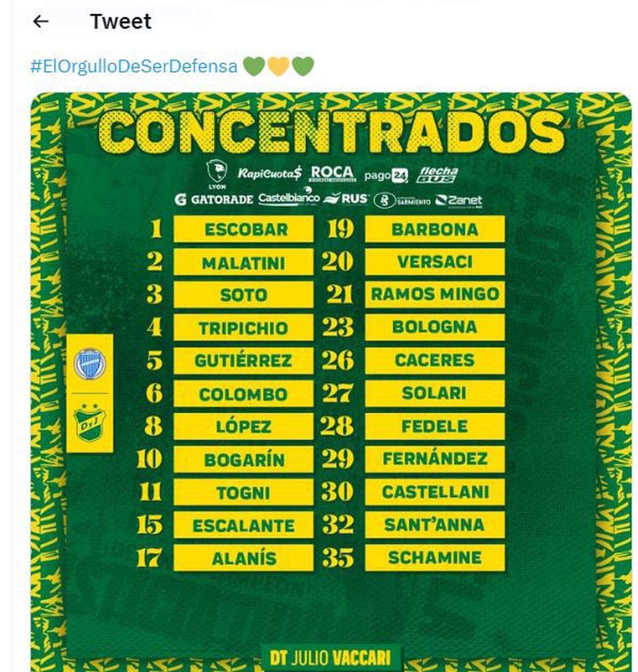Click the ROCA sponsor logo
The height and width of the screenshot is (672, 638).
tap(332, 173)
